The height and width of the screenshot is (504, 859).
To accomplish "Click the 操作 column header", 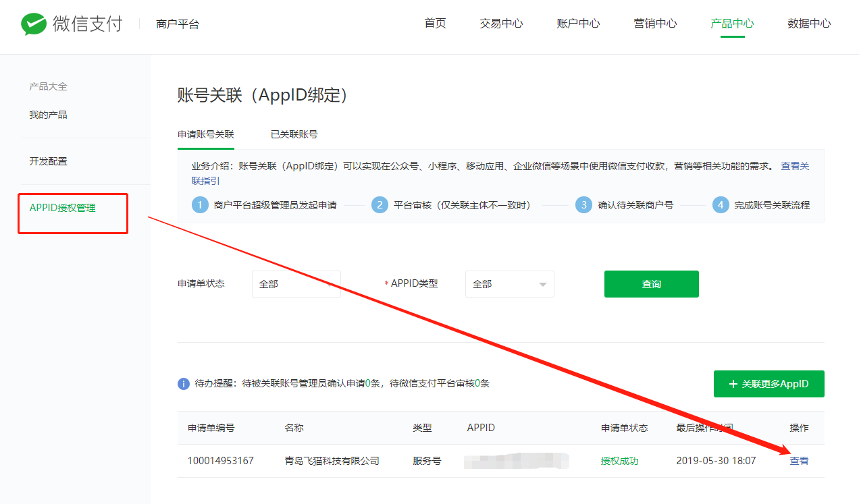I will coord(799,428).
